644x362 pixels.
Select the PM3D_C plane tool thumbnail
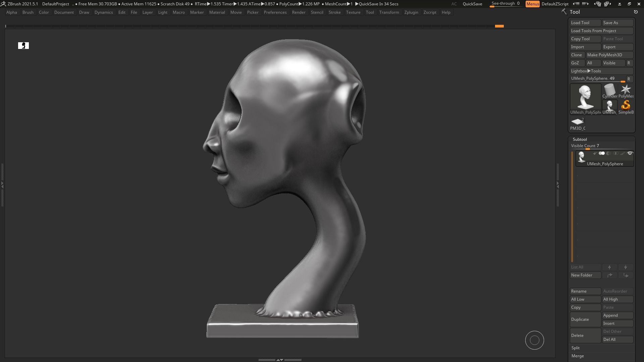[578, 123]
